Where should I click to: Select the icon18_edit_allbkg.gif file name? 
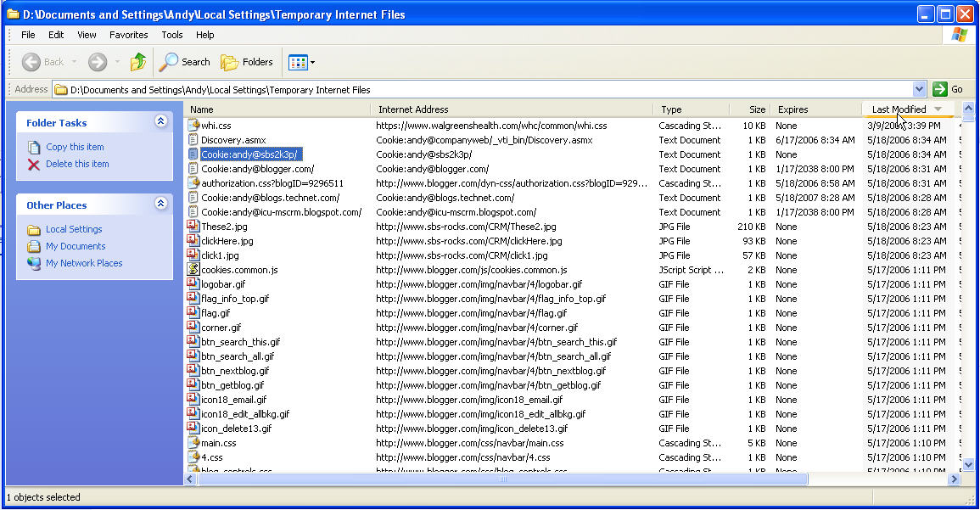[x=245, y=414]
